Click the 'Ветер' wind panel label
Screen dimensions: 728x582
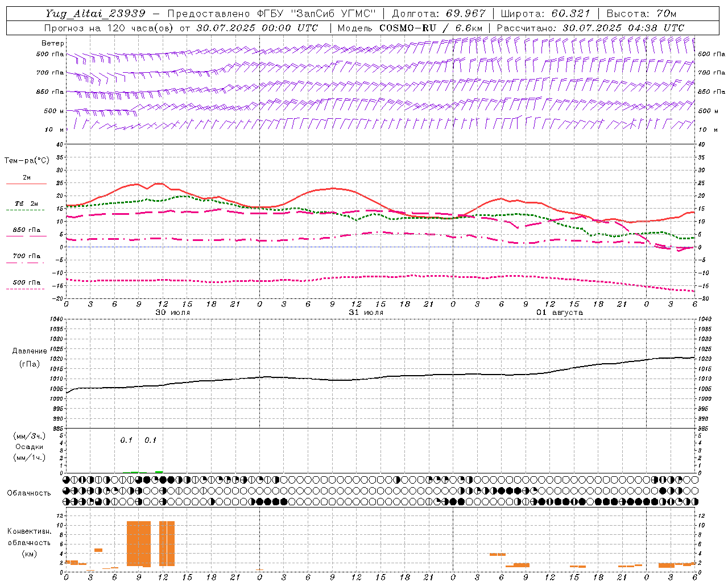pyautogui.click(x=53, y=43)
